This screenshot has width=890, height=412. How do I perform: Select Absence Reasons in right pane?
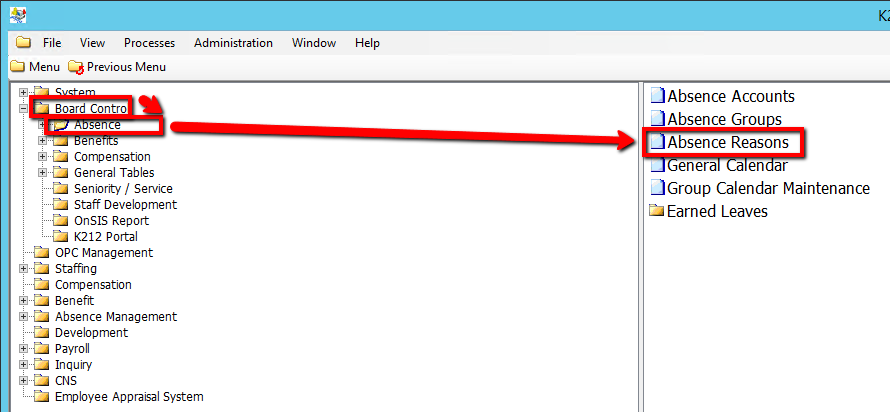[727, 143]
